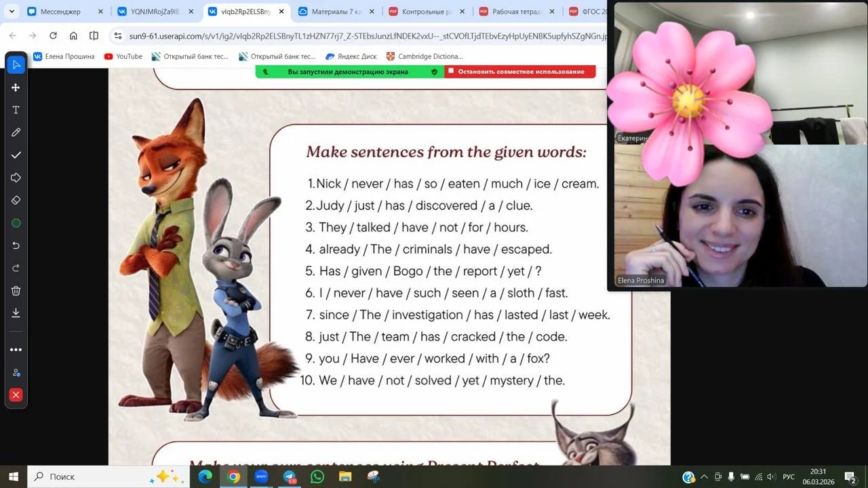This screenshot has height=488, width=868.
Task: Open more annotation options (three dots)
Action: (16, 350)
